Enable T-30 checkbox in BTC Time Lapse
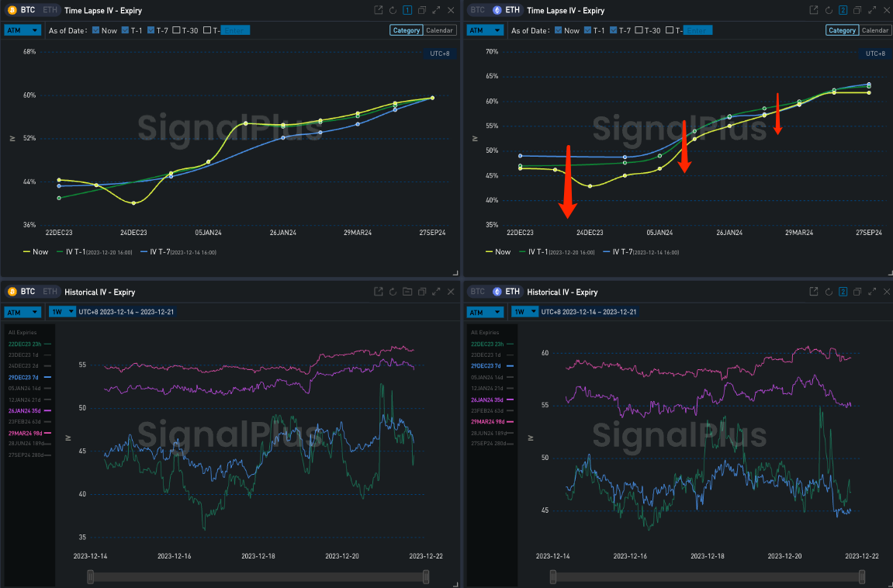 (176, 30)
